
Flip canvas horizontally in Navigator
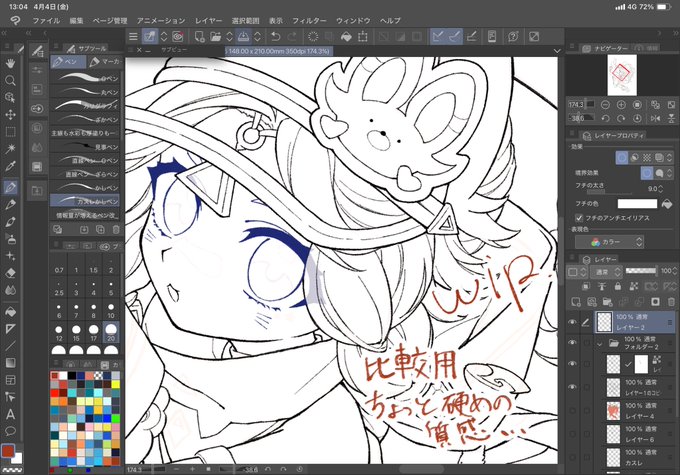pyautogui.click(x=655, y=118)
